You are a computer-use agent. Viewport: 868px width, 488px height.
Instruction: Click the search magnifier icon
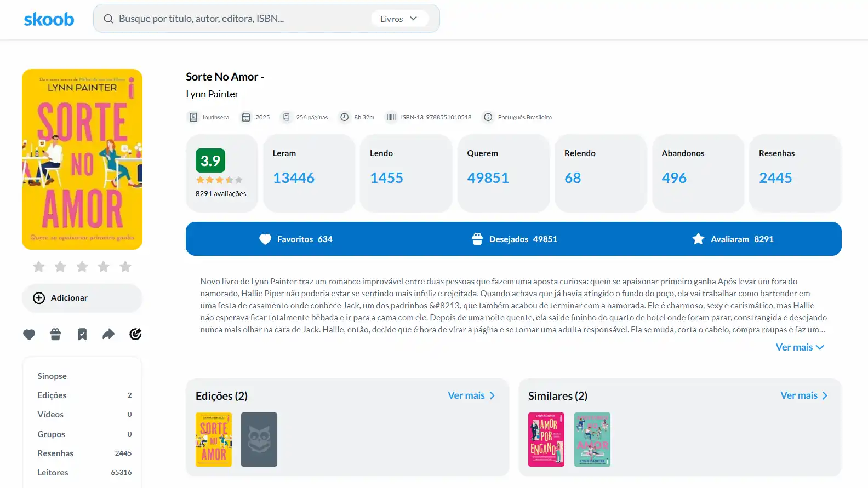[x=108, y=19]
